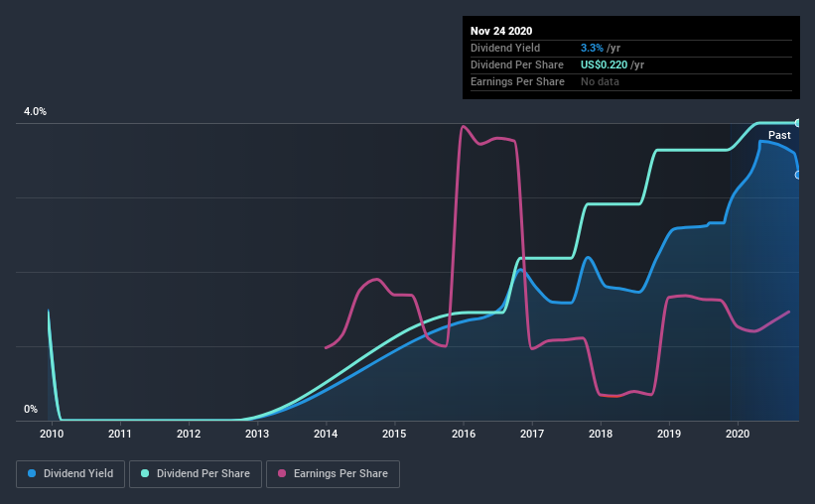Image resolution: width=815 pixels, height=504 pixels.
Task: Click the "No data" earnings per share text
Action: click(600, 81)
